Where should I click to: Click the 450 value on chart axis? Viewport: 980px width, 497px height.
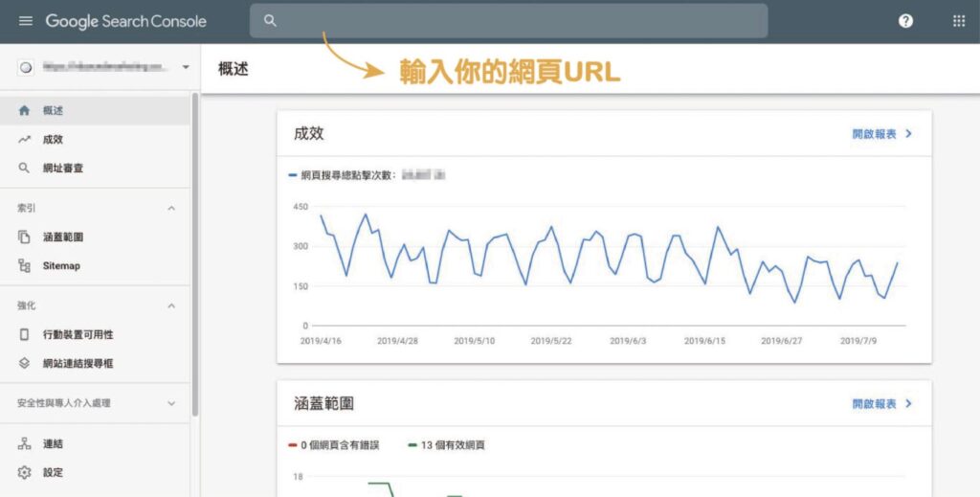301,206
